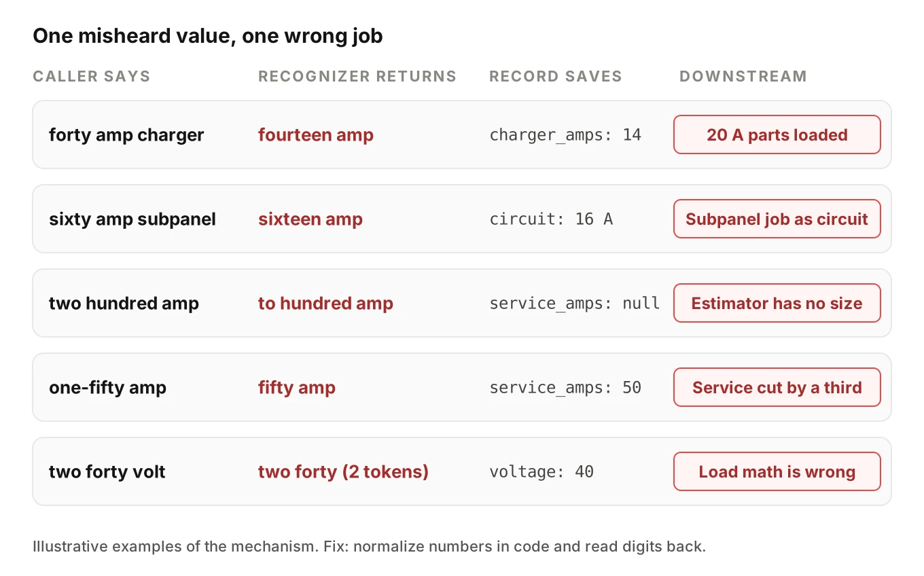The width and height of the screenshot is (924, 576).
Task: Click the "20 A parts loaded" badge
Action: point(777,134)
